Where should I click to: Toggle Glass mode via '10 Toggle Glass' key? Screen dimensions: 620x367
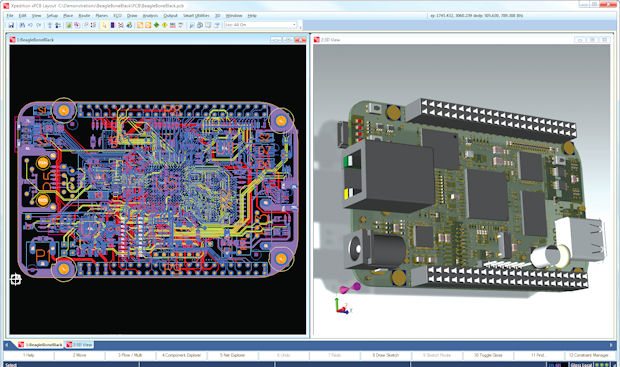[488, 355]
